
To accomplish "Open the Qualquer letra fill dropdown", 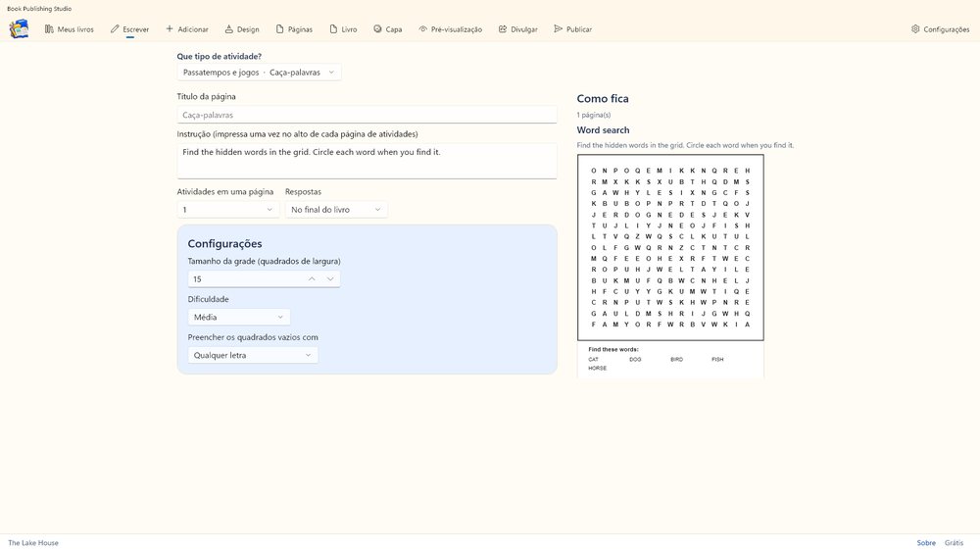I will [x=253, y=355].
